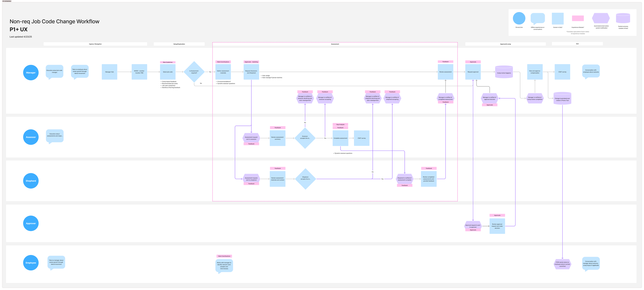Select the Assessment request sent to assessor hexagon
This screenshot has height=290, width=644.
251,138
